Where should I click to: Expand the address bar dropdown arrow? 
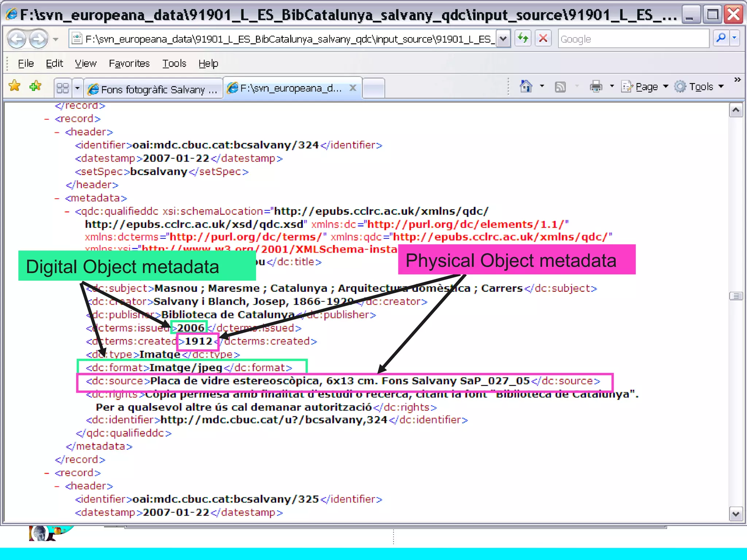pos(503,38)
